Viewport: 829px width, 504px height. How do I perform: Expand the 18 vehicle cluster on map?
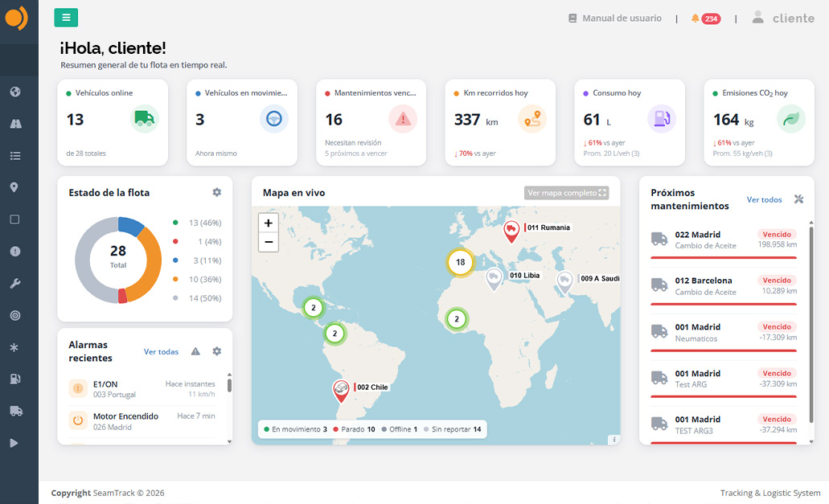461,262
